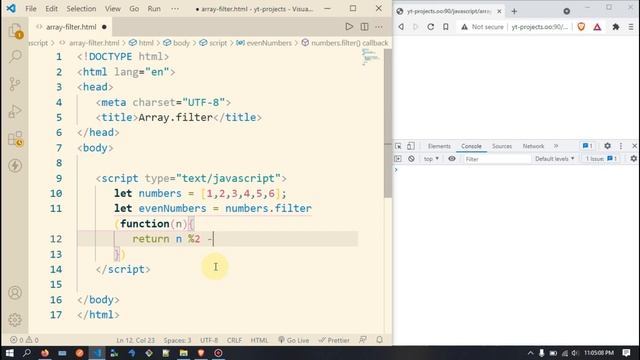Open console settings gear in DevTools

tap(633, 159)
